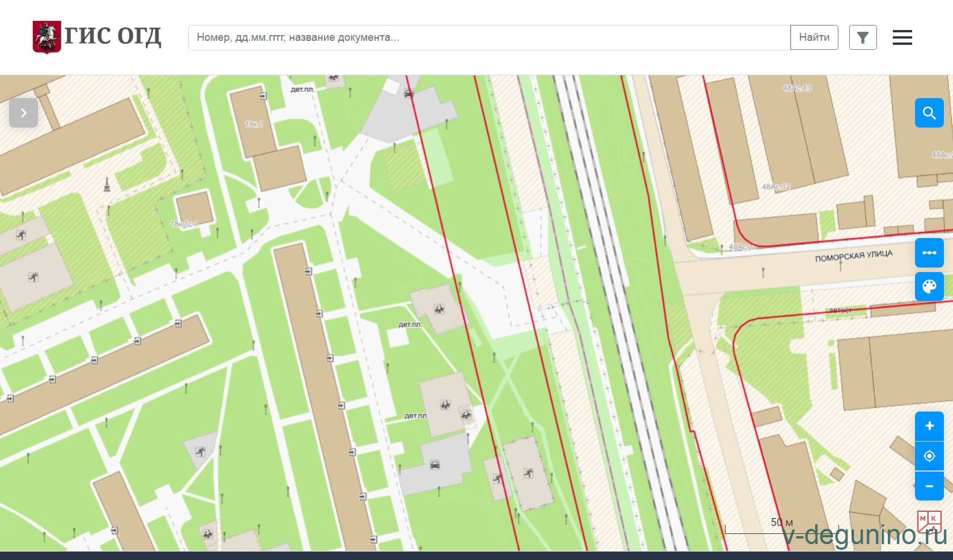
Task: Open the hamburger main menu
Action: click(902, 37)
